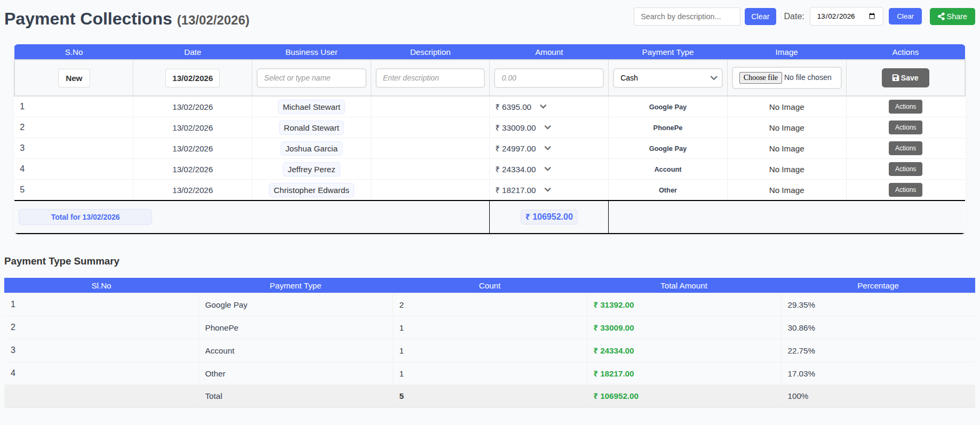Select Michael Stewart name tag
This screenshot has width=980, height=425.
[312, 107]
